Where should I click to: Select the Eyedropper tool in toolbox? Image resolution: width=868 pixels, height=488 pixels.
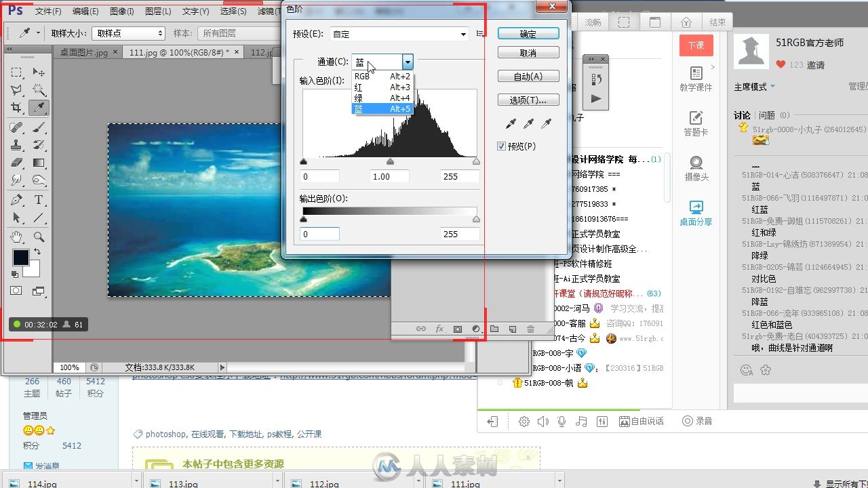point(39,108)
